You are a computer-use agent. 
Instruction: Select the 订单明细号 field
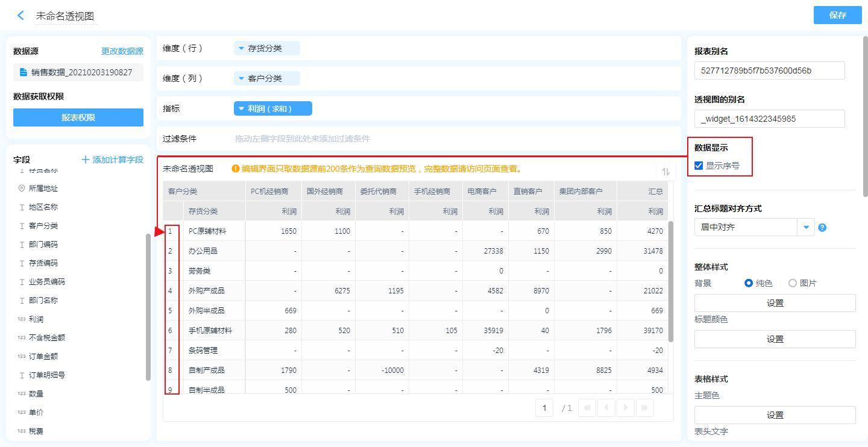pyautogui.click(x=46, y=375)
